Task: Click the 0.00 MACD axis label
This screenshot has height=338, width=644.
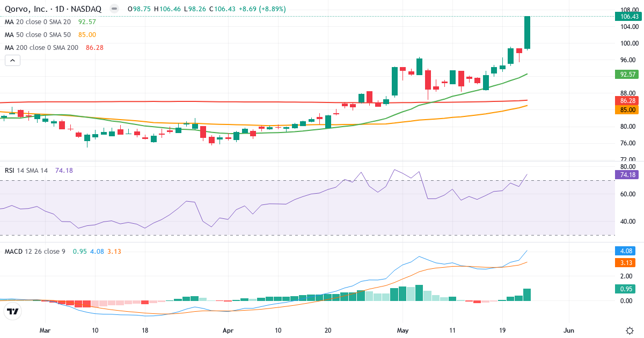Action: point(627,300)
